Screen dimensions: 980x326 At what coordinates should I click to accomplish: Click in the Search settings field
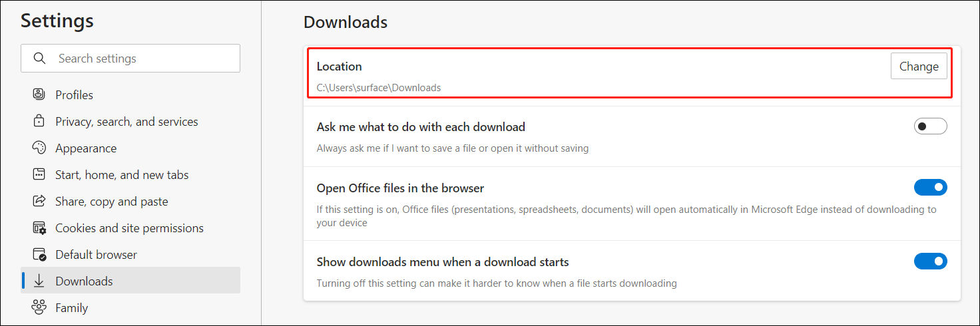click(x=143, y=59)
